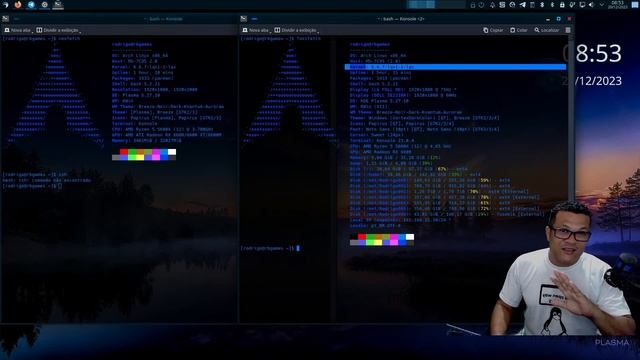Click the Copiar button in the right Konsole
This screenshot has width=640, height=360.
pos(493,30)
